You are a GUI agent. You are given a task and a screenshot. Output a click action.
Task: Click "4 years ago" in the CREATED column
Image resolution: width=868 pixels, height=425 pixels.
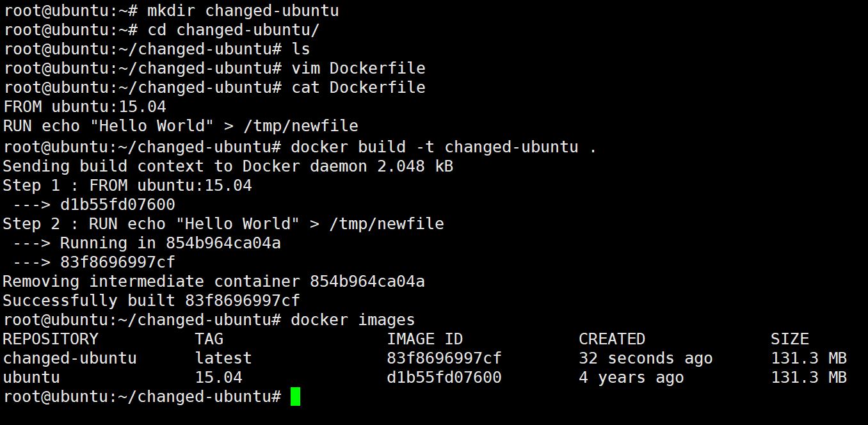click(631, 378)
